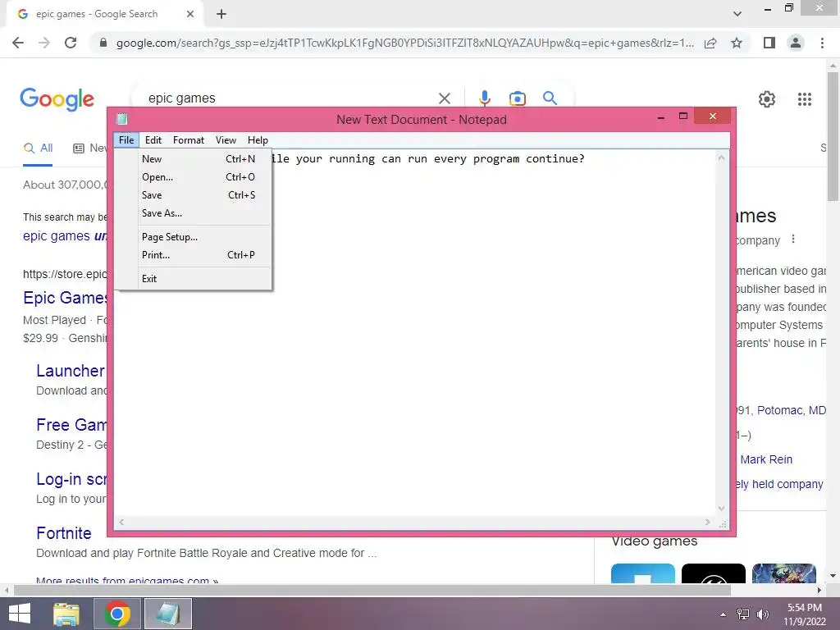This screenshot has width=840, height=630.
Task: Open the Google apps grid icon
Action: [x=804, y=99]
